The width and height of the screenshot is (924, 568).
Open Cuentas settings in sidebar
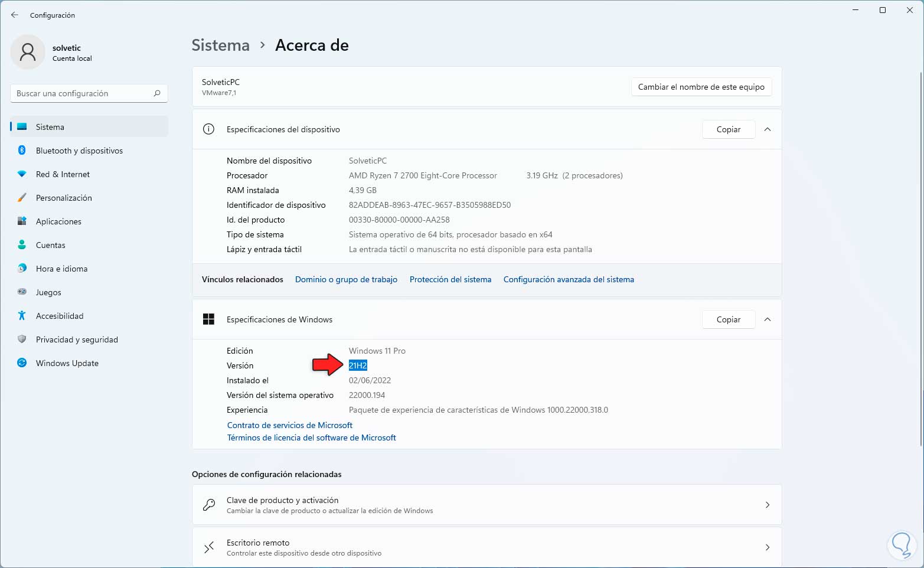point(89,245)
